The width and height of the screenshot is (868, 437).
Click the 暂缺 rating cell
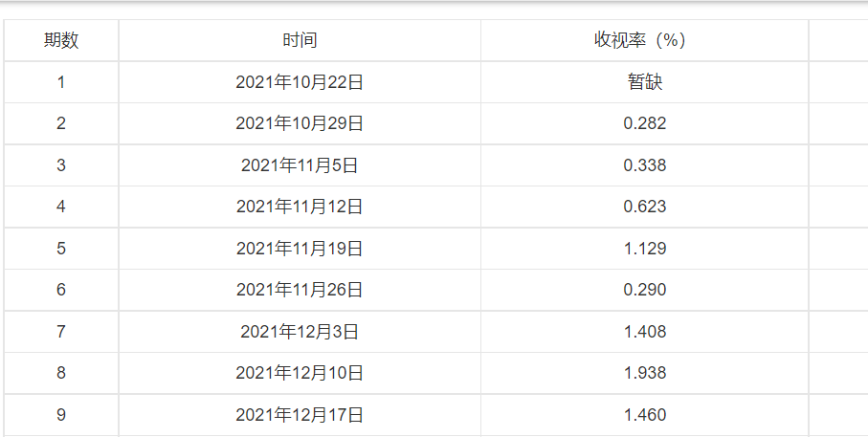[644, 82]
